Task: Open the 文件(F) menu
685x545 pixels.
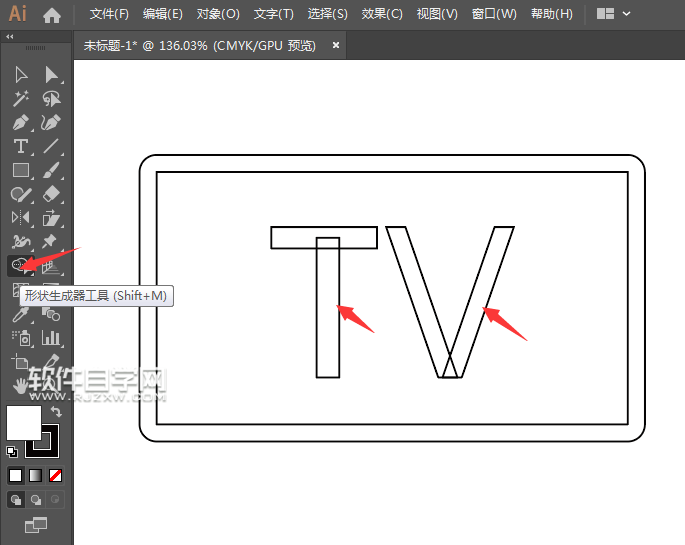Action: click(109, 14)
